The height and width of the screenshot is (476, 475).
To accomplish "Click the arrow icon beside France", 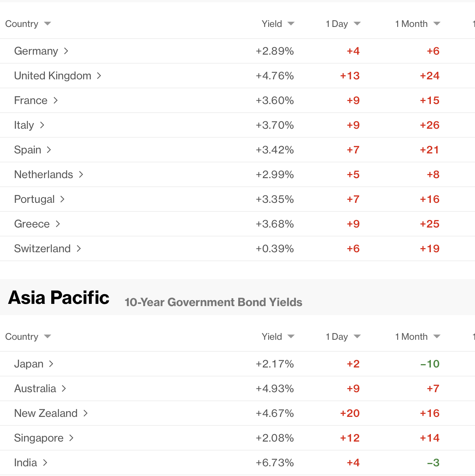I will coord(56,100).
